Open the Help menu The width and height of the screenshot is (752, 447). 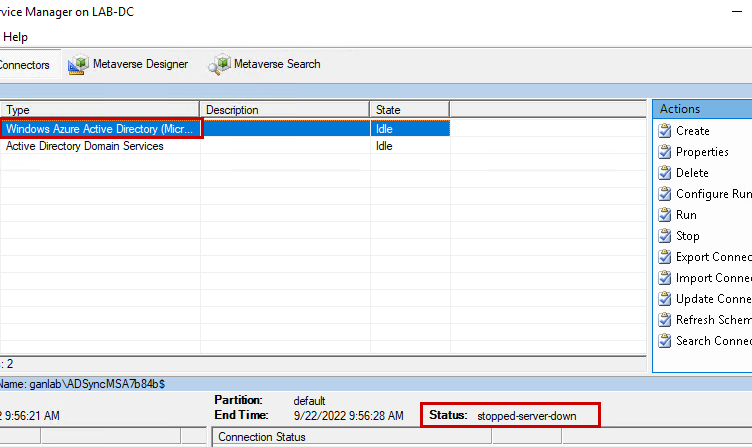tap(16, 37)
